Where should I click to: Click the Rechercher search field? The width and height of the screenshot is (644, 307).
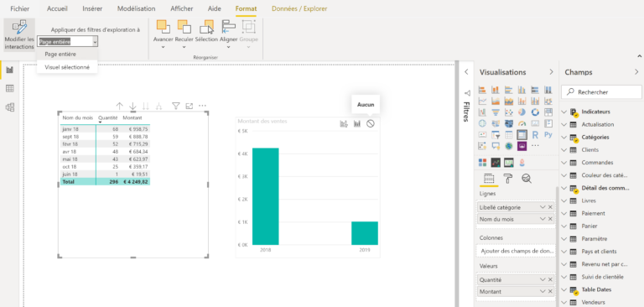click(601, 92)
